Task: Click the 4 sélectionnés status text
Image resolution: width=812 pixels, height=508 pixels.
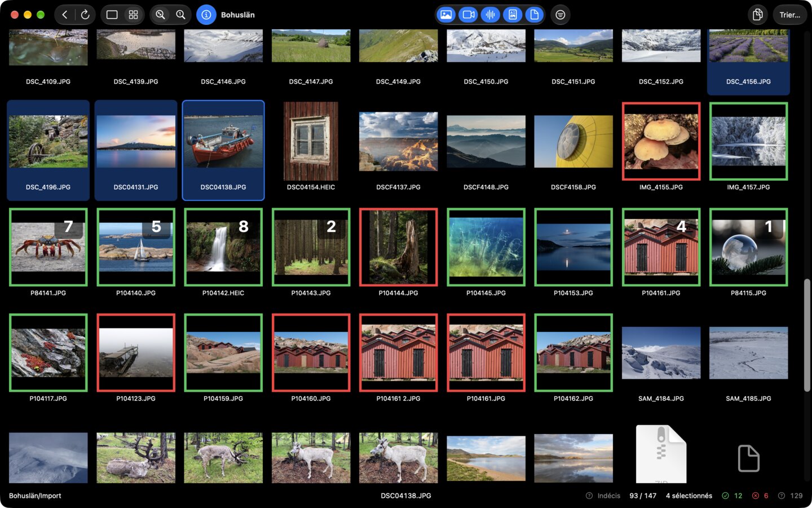Action: click(x=689, y=496)
